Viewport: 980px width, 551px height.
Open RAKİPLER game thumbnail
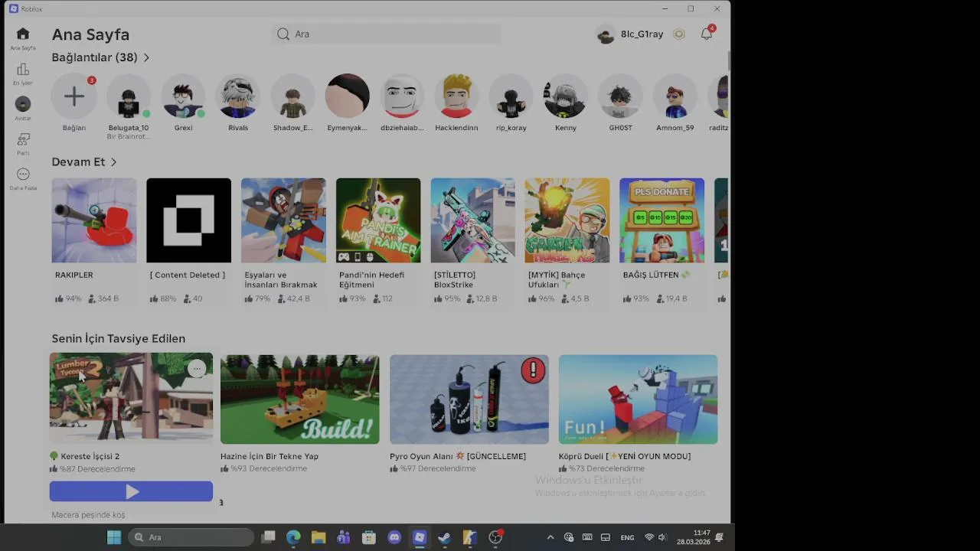click(94, 220)
